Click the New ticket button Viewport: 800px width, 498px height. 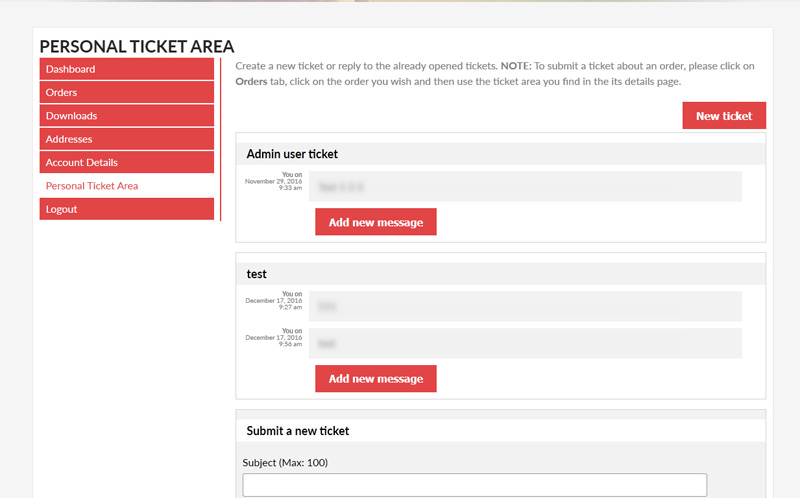click(723, 116)
